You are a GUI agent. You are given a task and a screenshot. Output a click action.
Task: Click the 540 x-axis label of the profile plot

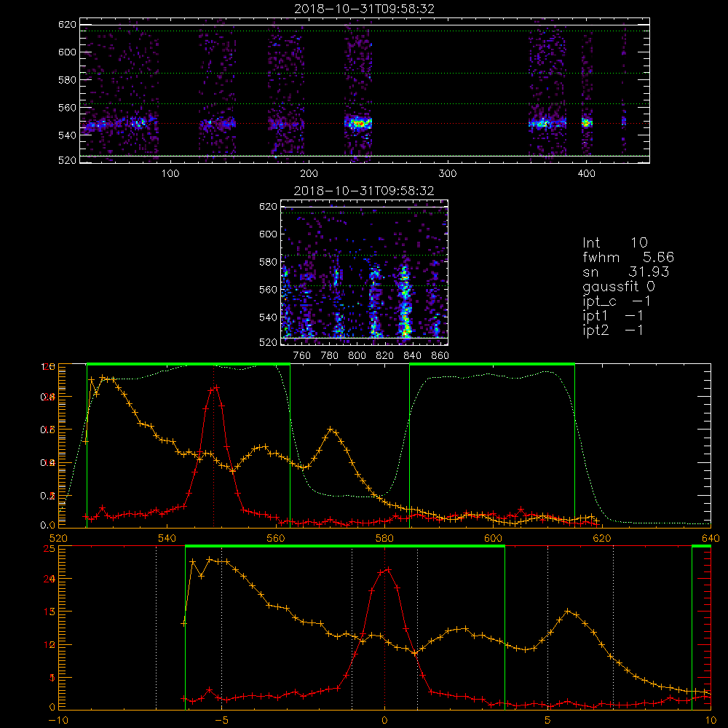(x=167, y=538)
